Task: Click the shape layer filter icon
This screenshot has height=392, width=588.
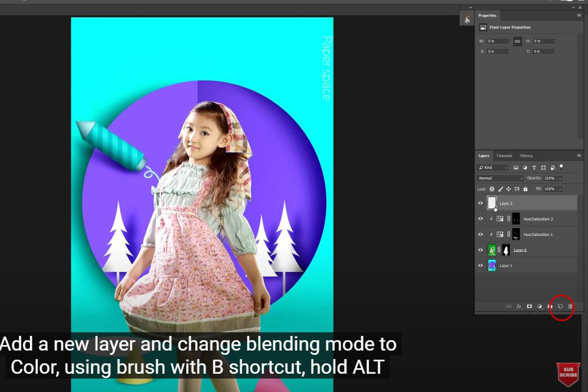Action: (543, 168)
